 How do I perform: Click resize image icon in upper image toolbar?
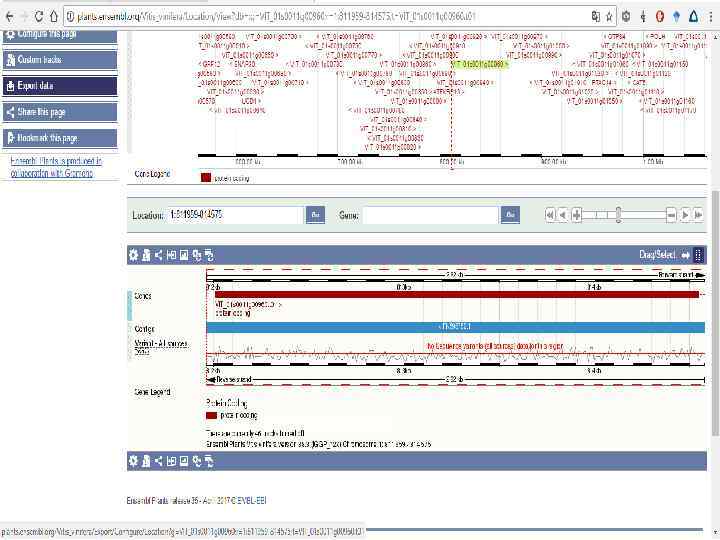(x=171, y=255)
